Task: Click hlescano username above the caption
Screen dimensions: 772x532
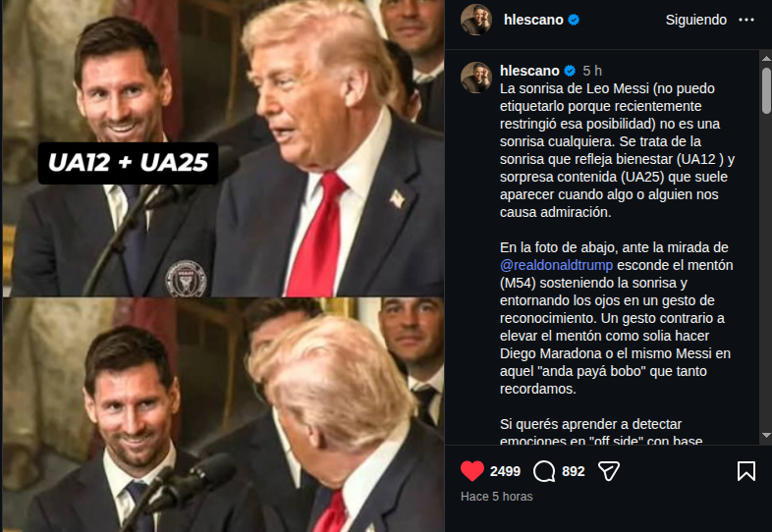Action: click(529, 71)
